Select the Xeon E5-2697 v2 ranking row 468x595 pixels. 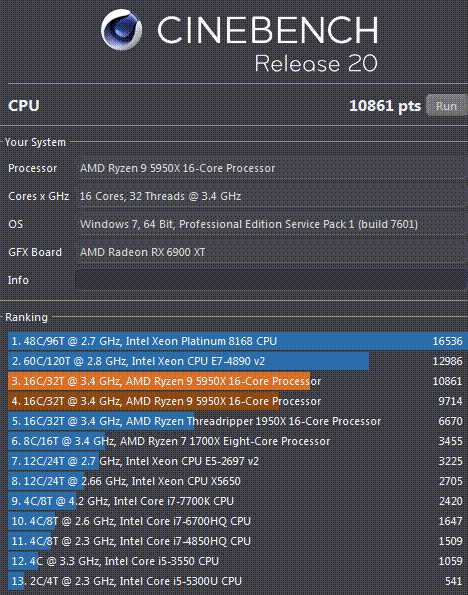[x=238, y=461]
